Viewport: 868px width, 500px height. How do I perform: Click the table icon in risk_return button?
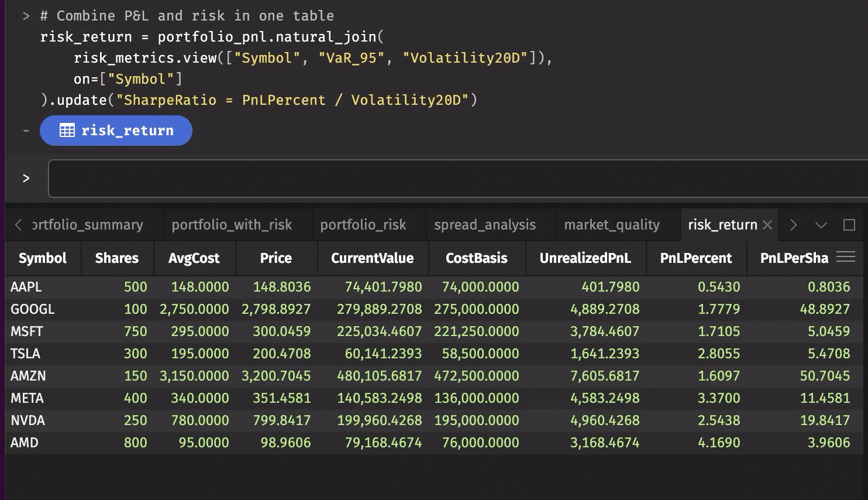[67, 131]
